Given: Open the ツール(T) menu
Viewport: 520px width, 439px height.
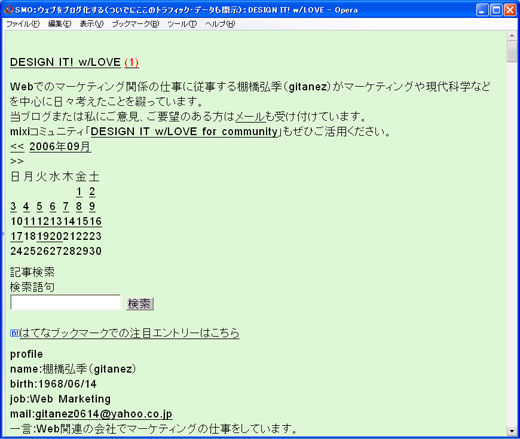Looking at the screenshot, I should (x=182, y=24).
